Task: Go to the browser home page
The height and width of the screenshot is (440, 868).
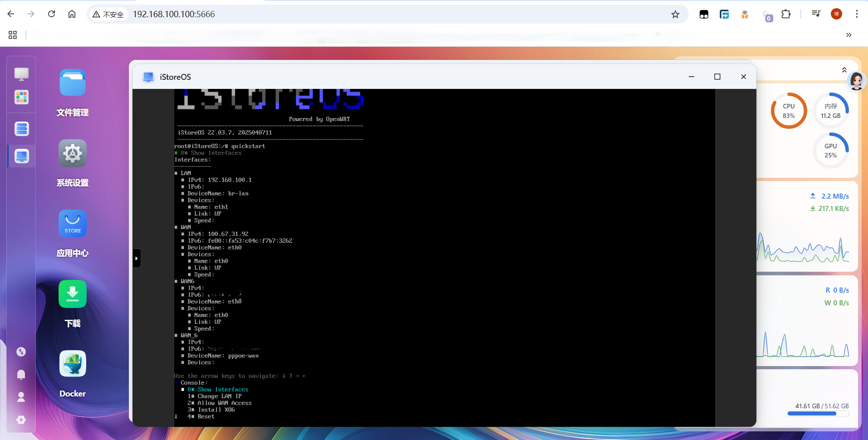Action: (x=72, y=14)
